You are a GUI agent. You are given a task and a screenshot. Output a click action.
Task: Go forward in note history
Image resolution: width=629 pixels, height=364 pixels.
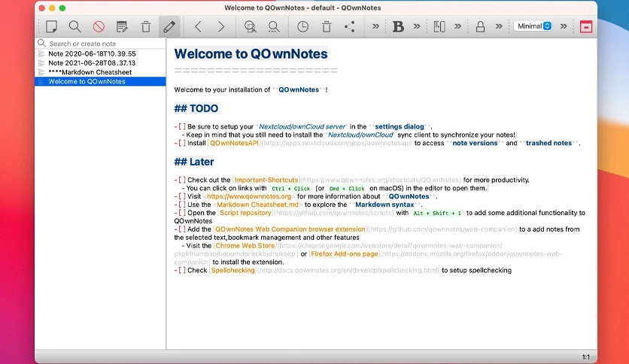[x=221, y=27]
